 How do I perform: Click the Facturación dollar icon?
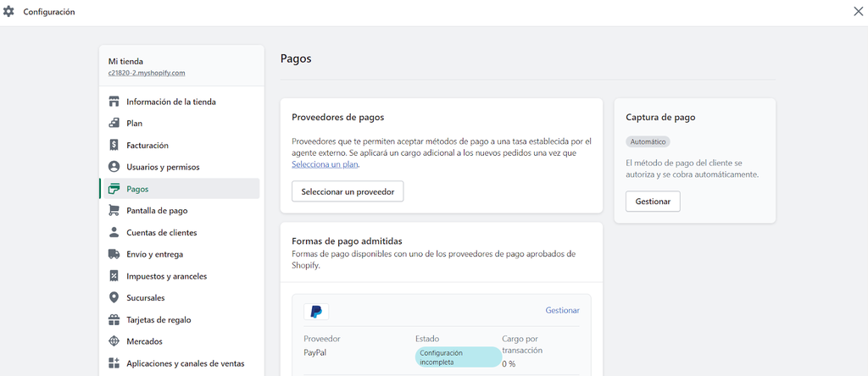click(114, 146)
